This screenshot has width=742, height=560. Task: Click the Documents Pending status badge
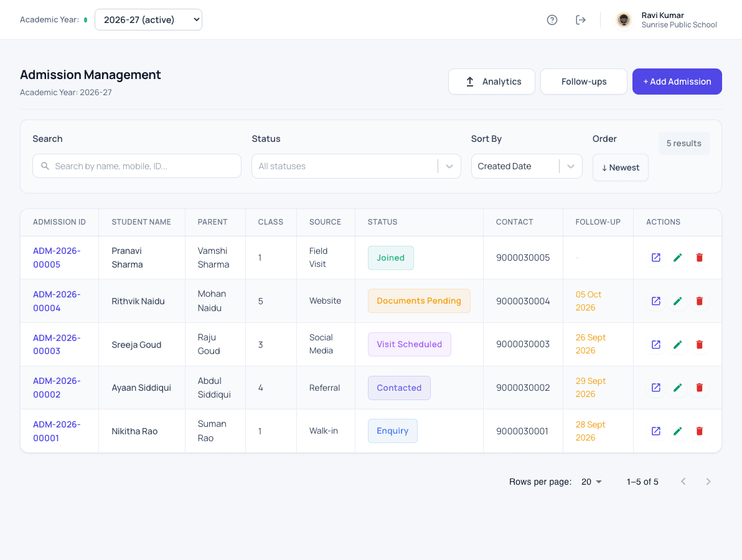click(x=420, y=301)
